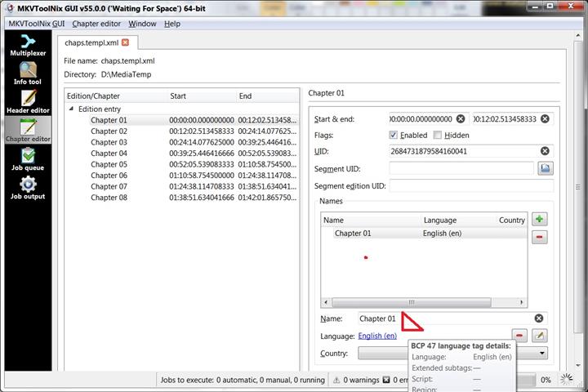Open the MKVToolNix GUI menu
The image size is (588, 392).
tap(37, 24)
